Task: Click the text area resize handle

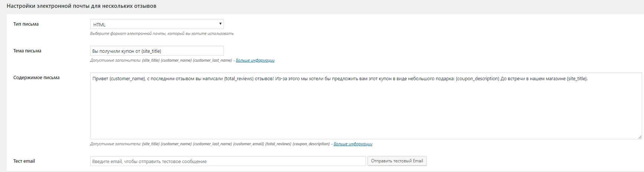Action: pos(640,137)
